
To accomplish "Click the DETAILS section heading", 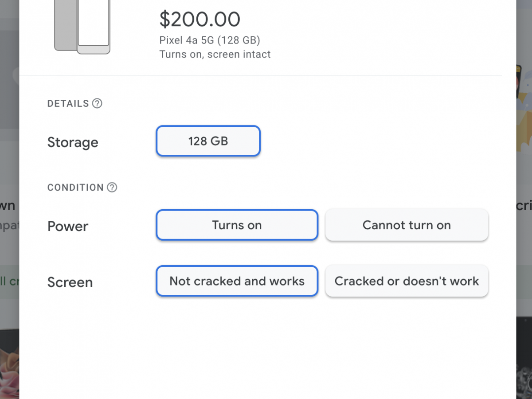I will pyautogui.click(x=68, y=104).
